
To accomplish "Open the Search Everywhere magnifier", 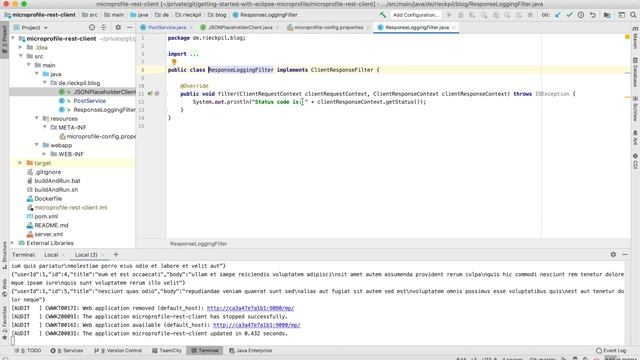I will pos(633,15).
